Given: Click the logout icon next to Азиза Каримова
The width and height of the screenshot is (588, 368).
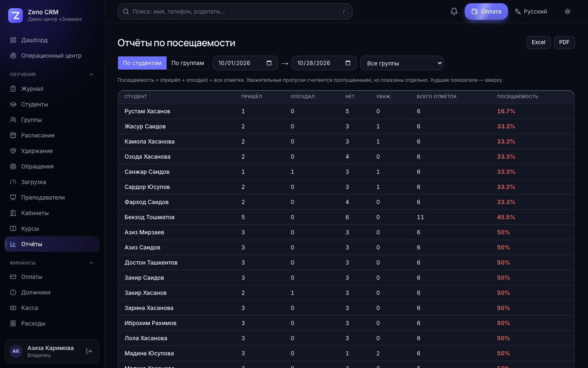Looking at the screenshot, I should 89,351.
